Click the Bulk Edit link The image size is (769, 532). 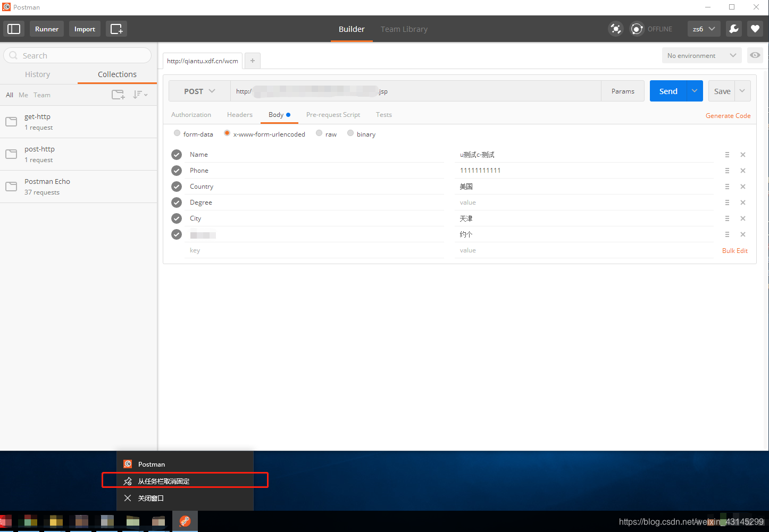[735, 250]
